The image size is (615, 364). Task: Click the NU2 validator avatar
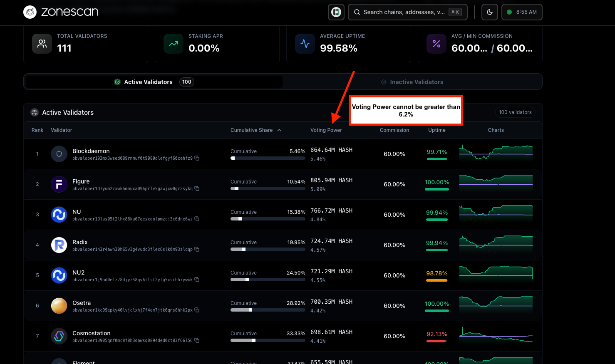(59, 275)
